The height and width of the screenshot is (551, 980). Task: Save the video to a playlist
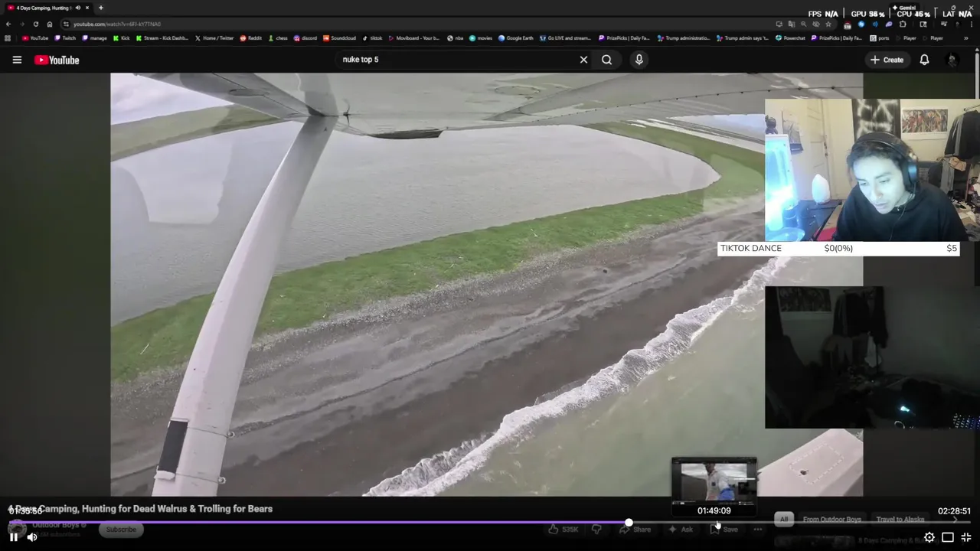click(x=724, y=530)
